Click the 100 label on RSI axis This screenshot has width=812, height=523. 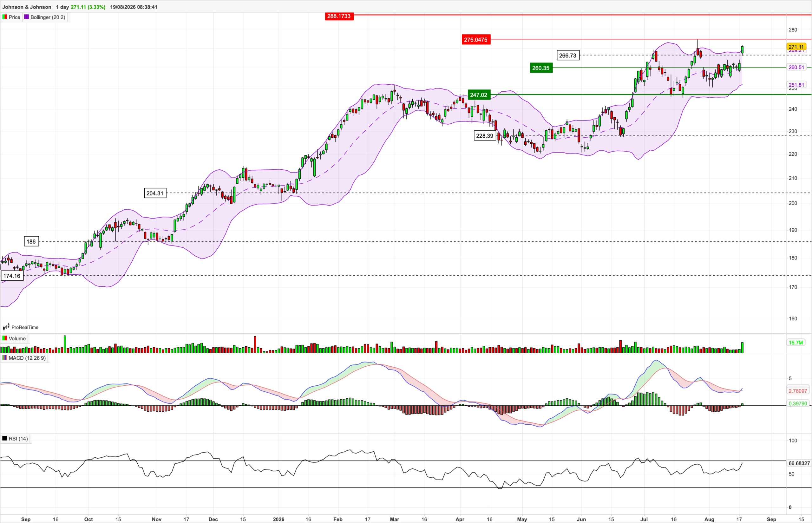pos(793,441)
